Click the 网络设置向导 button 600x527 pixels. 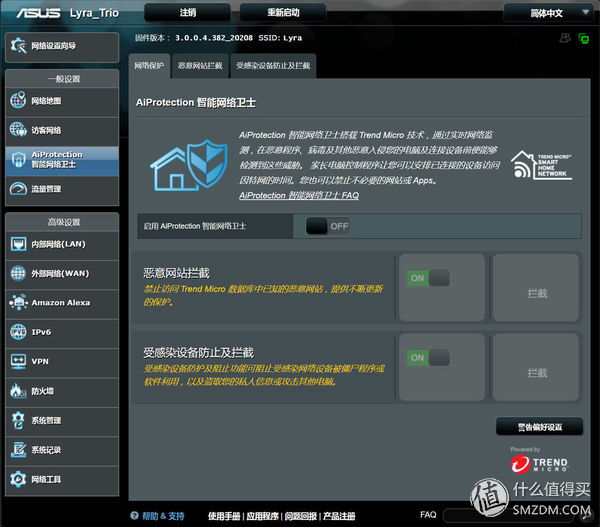tap(62, 47)
